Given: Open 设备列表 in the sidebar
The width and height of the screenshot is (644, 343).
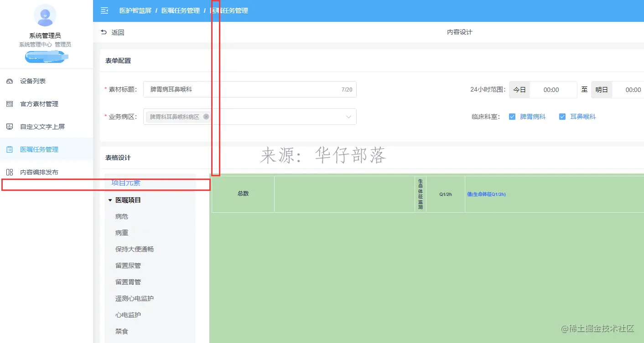Looking at the screenshot, I should pyautogui.click(x=47, y=81).
